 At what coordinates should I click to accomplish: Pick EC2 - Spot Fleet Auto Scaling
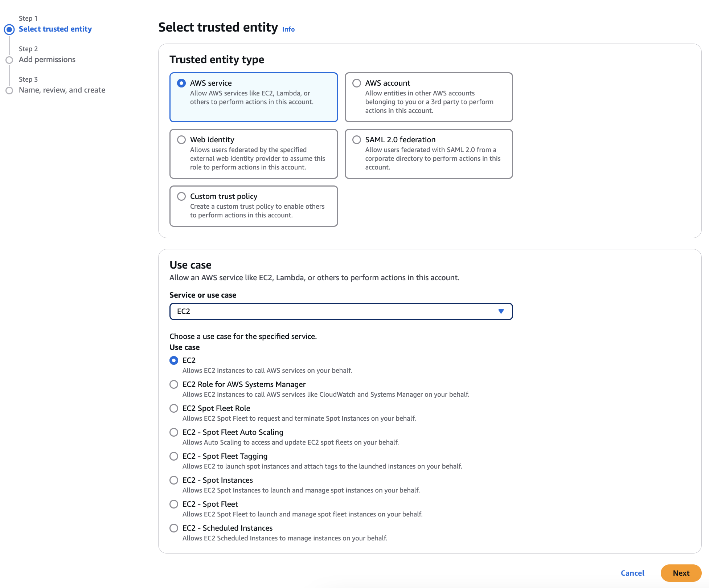[x=174, y=432]
